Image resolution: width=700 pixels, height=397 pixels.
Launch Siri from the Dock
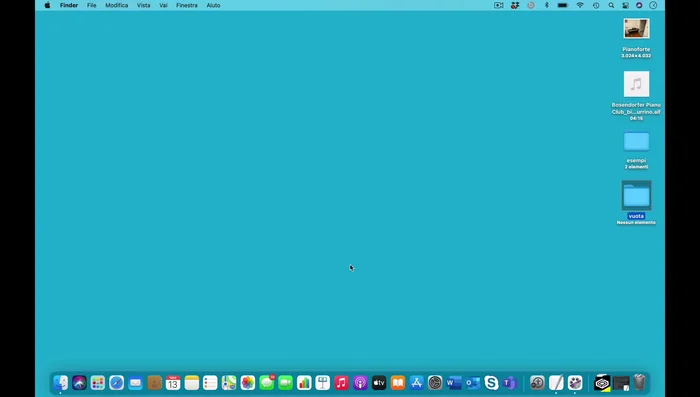pyautogui.click(x=79, y=383)
